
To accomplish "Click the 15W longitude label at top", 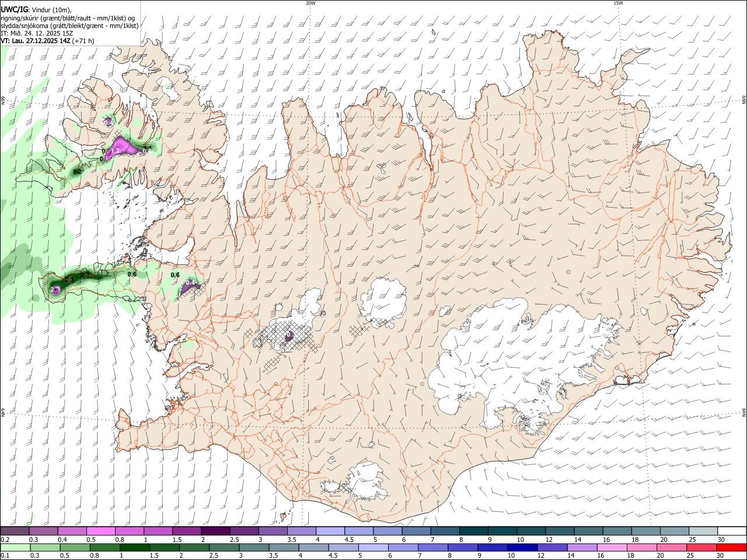I will click(618, 3).
